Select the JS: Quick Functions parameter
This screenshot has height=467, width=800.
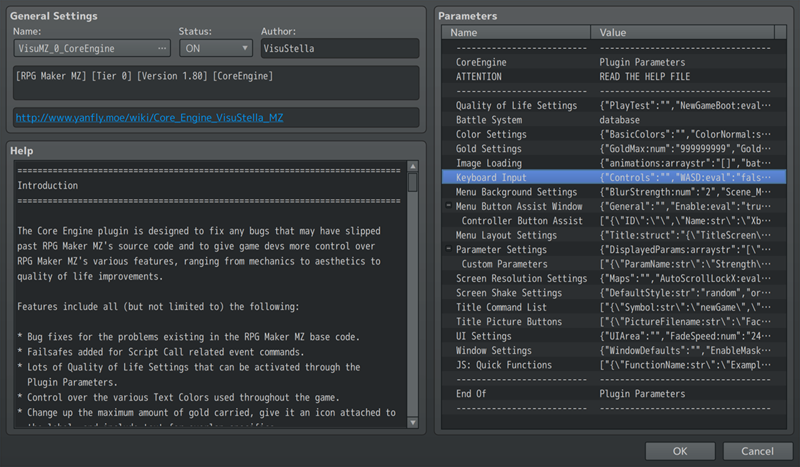point(503,365)
